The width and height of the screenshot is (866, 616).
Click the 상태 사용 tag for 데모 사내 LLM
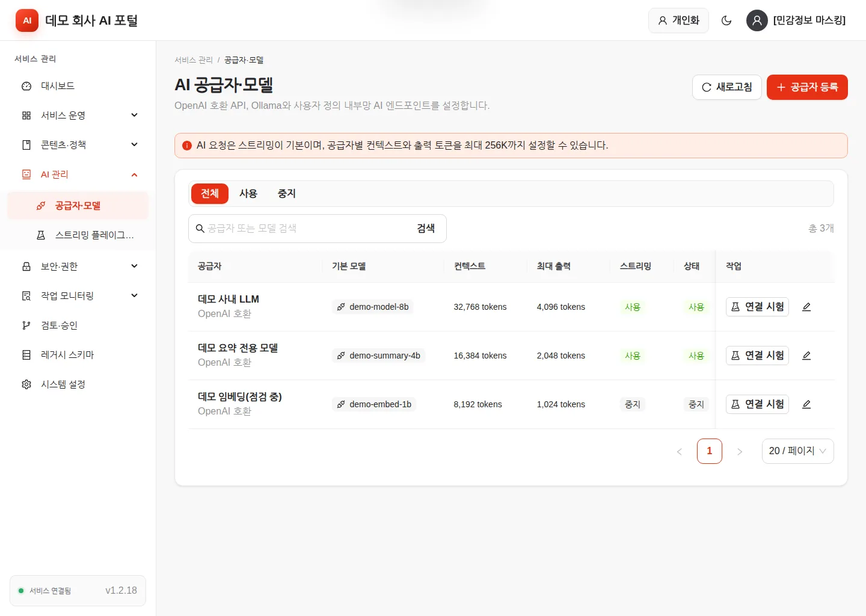point(696,307)
